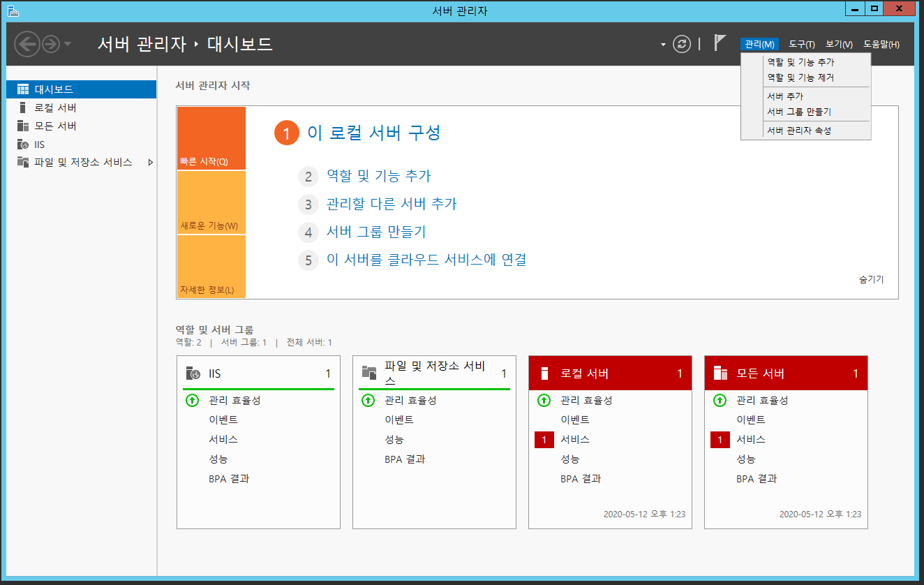Open the 도움말(H) menu
The height and width of the screenshot is (585, 924).
point(881,44)
